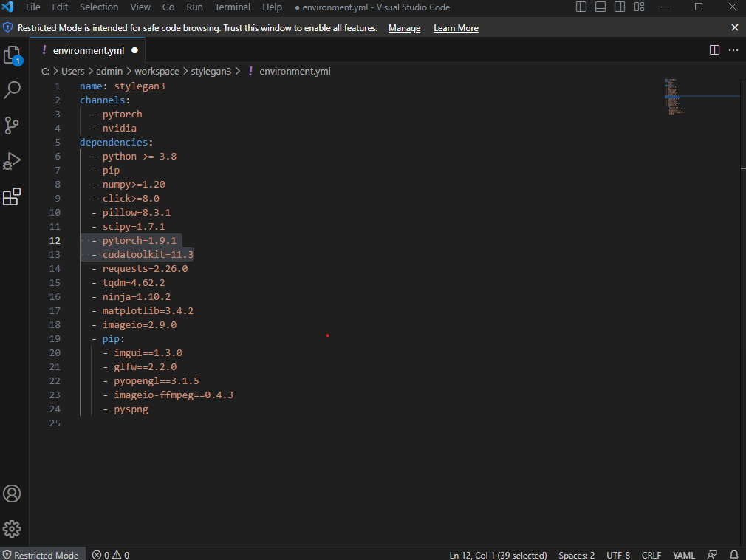Open the File menu
The image size is (746, 560).
pyautogui.click(x=32, y=7)
